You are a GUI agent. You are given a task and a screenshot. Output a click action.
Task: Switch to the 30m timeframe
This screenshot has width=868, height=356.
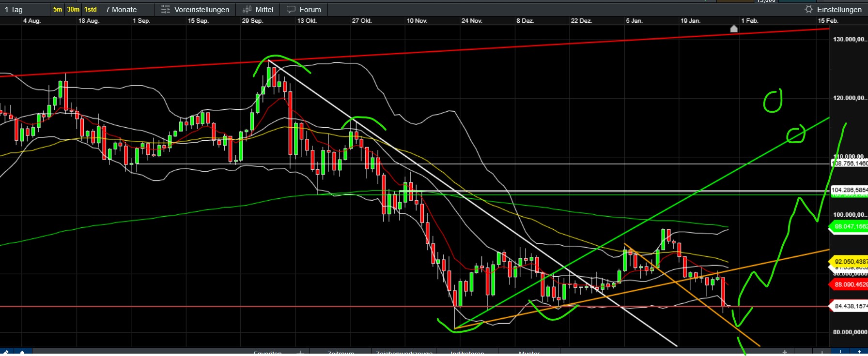pos(73,9)
